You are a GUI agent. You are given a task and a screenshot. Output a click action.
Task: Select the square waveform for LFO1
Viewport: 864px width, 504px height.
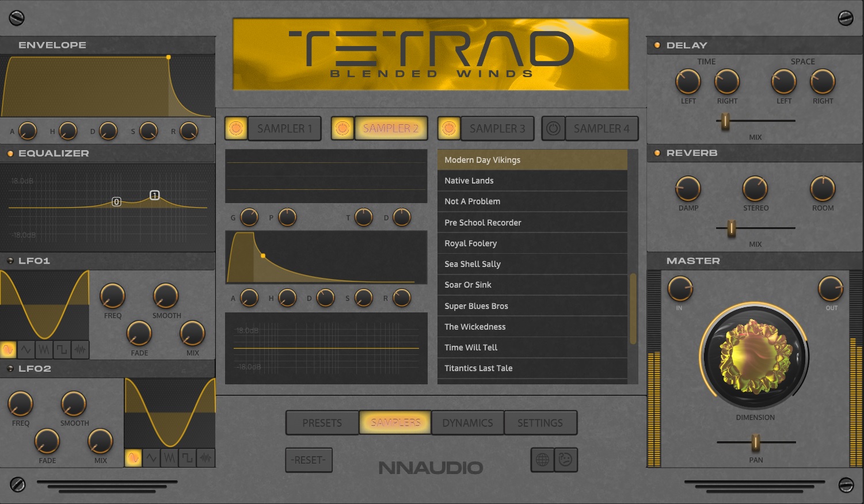[x=62, y=349]
